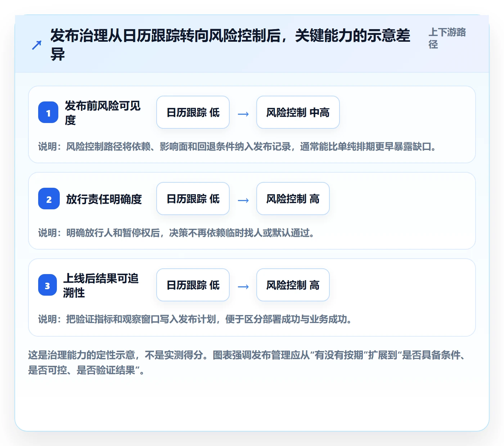Click the '风险控制 中高' chip
Screen dimensions: 504x446
298,112
